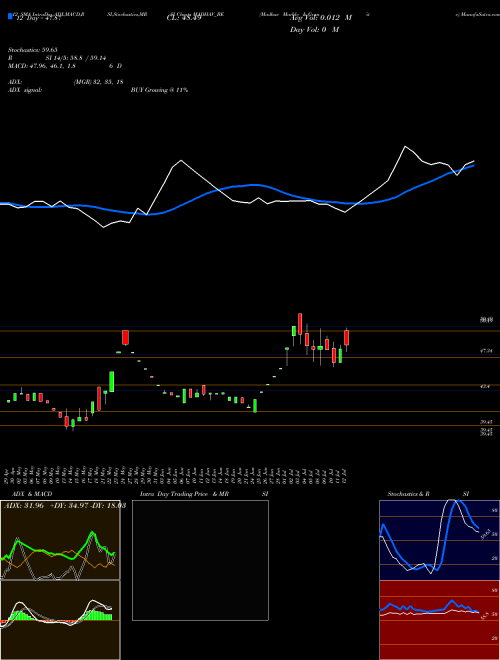This screenshot has width=500, height=660.
Task: Select the 'Avg Vol: 0.012 M' text
Action: pos(321,18)
